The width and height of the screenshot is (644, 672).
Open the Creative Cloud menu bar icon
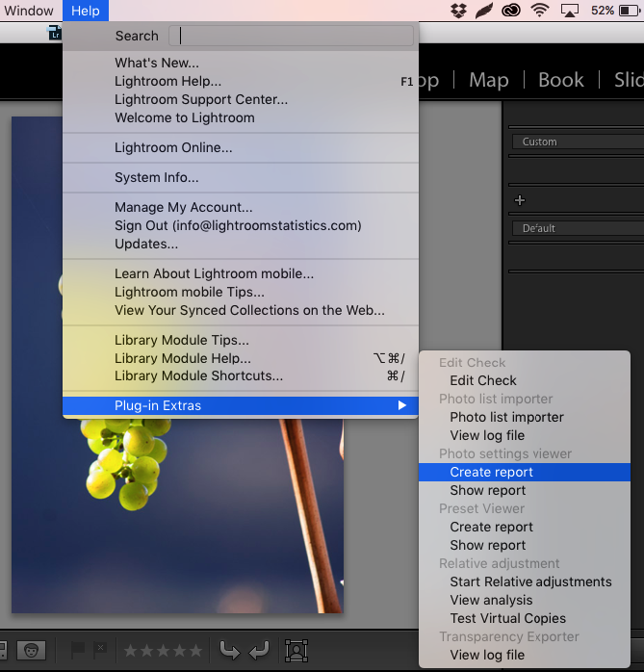(x=511, y=11)
